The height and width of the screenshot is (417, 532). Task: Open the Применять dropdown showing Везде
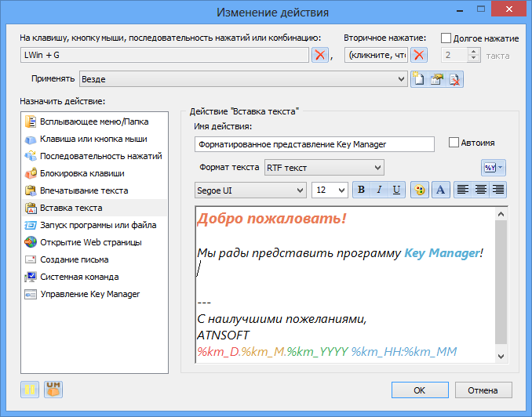(x=243, y=79)
